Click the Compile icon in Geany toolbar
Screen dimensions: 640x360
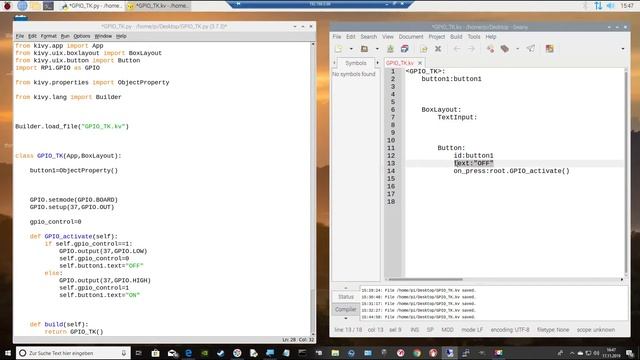[x=490, y=49]
